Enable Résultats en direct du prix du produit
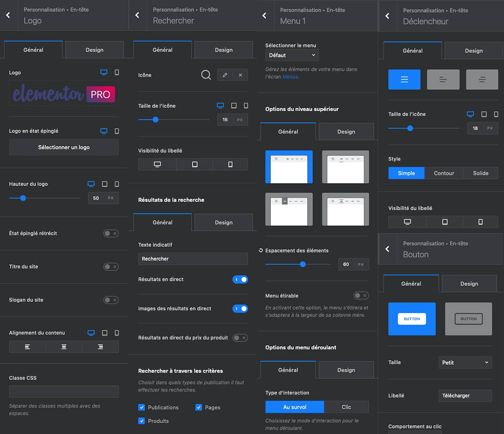This screenshot has height=434, width=504. click(x=240, y=338)
